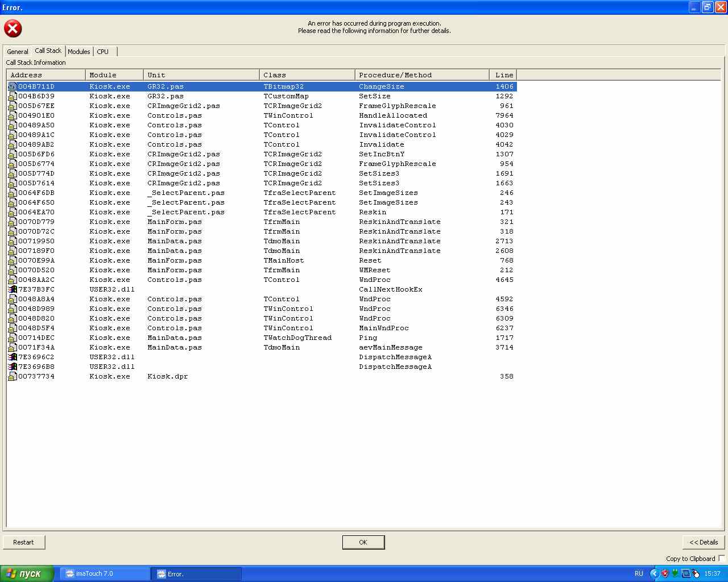Click the USER32.dll icon for CallNextHookEx row
This screenshot has width=728, height=582.
click(13, 290)
